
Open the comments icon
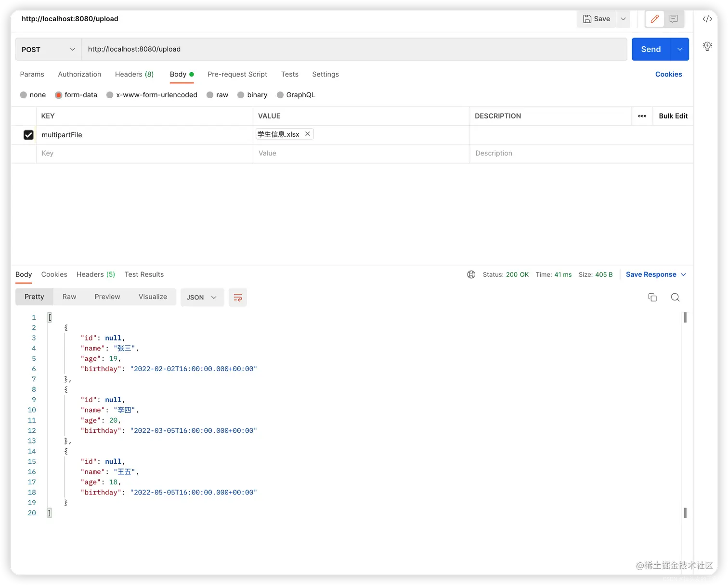point(674,19)
